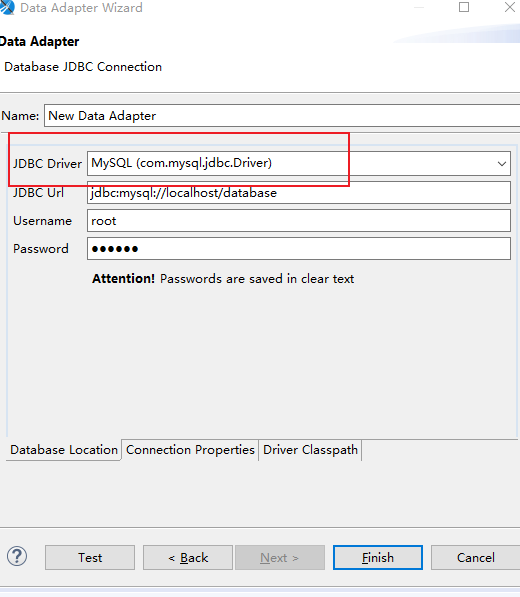Maximize the wizard window
Viewport: 520px width, 597px height.
click(x=464, y=7)
